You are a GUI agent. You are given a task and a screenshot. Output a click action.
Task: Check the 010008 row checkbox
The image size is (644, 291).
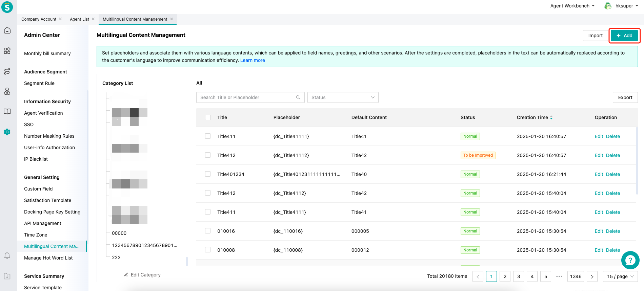pyautogui.click(x=208, y=250)
